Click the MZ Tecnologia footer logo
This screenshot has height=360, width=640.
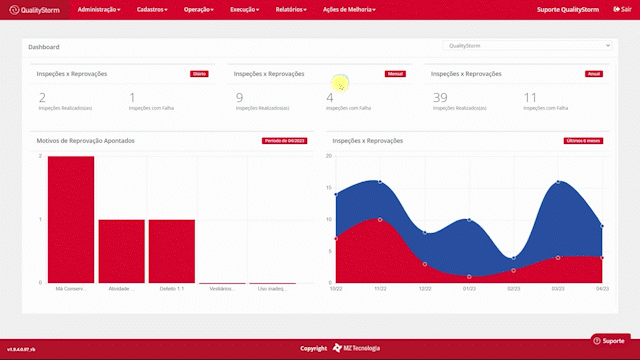coord(356,348)
